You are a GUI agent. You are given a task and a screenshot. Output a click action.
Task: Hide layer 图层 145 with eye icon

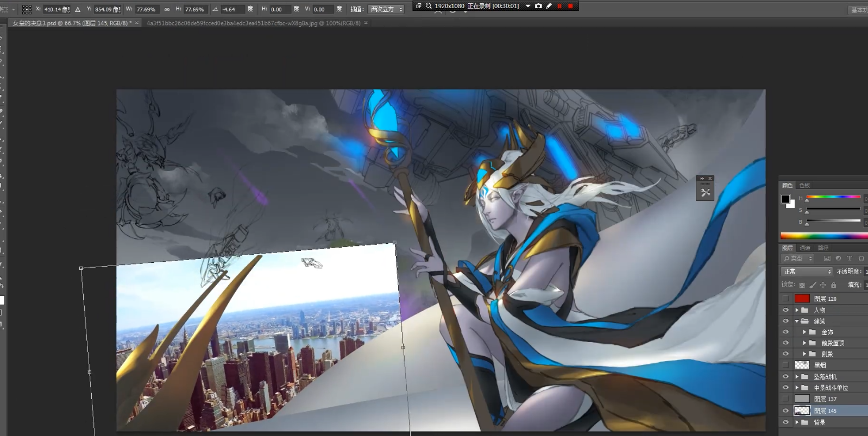(x=785, y=410)
